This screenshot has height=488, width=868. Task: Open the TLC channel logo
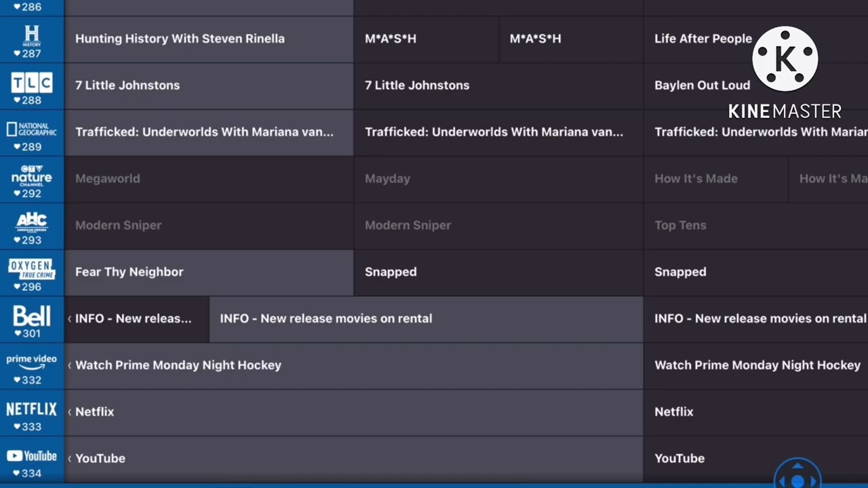coord(32,83)
